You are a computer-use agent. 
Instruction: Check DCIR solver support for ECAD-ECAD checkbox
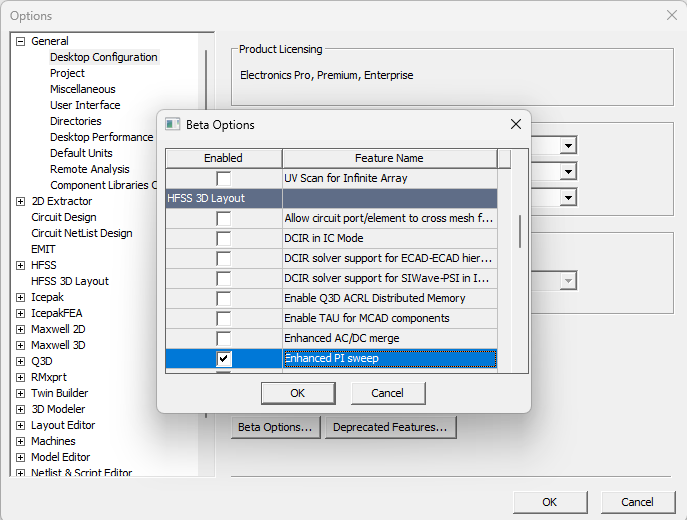click(223, 258)
